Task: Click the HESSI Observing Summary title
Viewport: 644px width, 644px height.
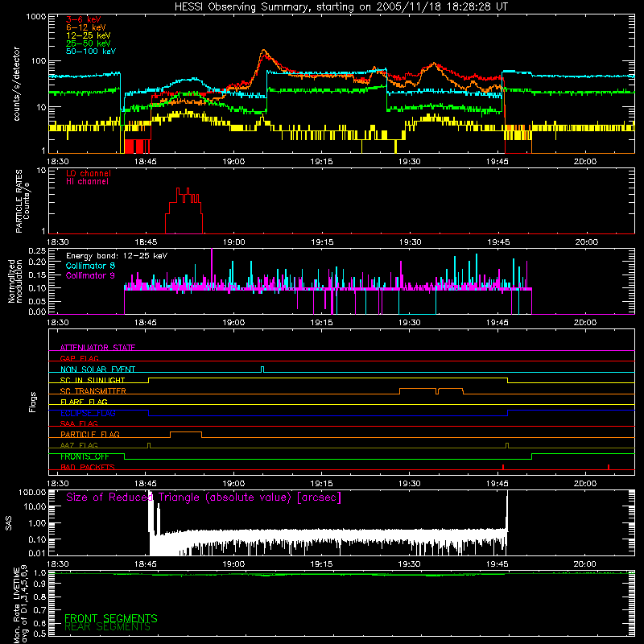Action: tap(341, 7)
